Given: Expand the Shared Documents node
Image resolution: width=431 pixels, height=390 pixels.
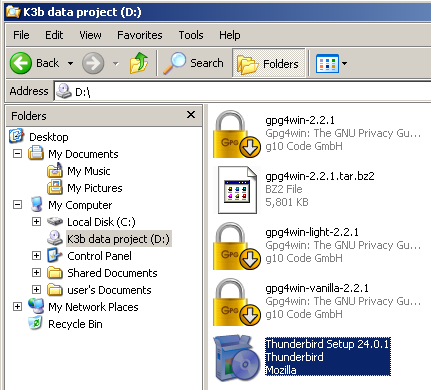Looking at the screenshot, I should 36,273.
